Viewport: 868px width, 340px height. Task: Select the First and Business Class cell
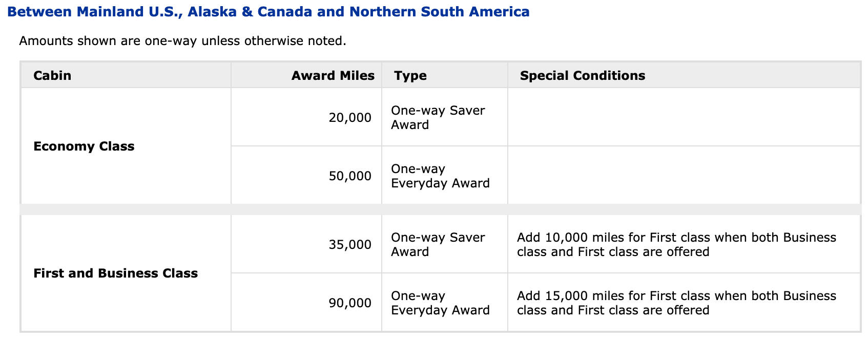pyautogui.click(x=115, y=273)
